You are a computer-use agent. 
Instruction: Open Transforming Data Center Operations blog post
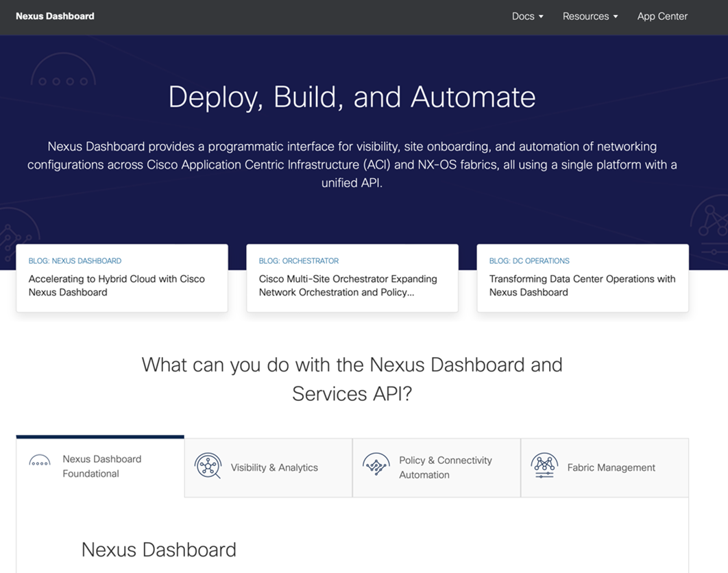coord(582,285)
